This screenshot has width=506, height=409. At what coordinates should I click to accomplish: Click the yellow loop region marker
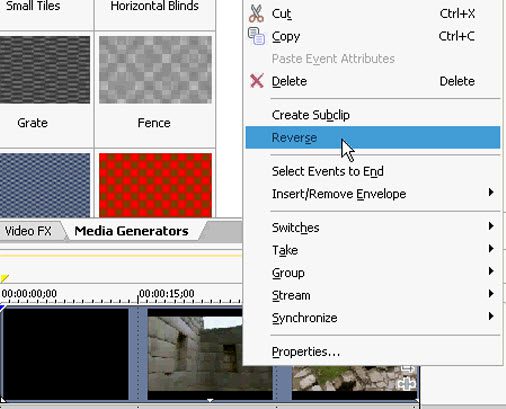(x=4, y=278)
